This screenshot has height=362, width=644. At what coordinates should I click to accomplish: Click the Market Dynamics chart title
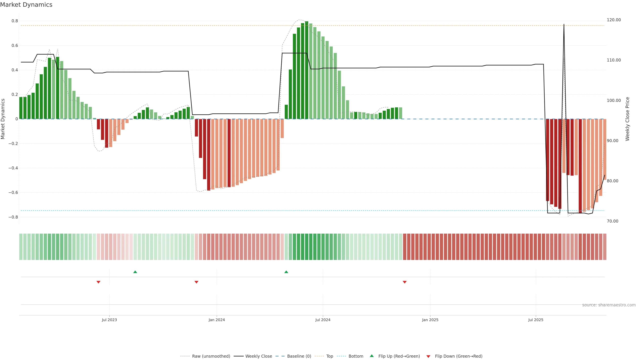tap(26, 5)
